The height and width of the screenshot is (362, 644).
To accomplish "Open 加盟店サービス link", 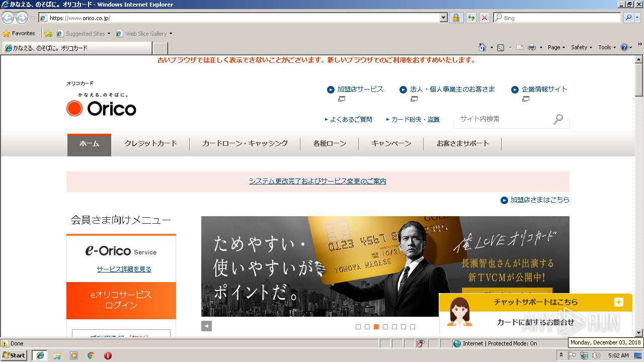I will tap(360, 89).
